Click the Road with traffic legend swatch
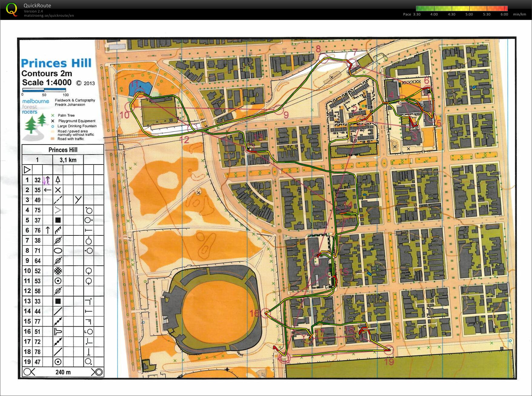Viewport: 532px width, 396px height. coord(53,139)
